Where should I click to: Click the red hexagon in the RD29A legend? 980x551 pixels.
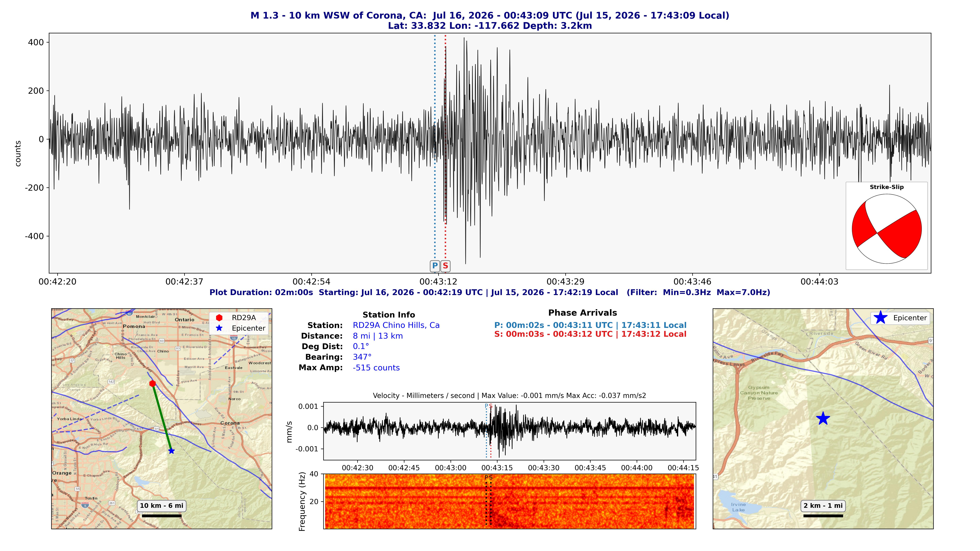(x=219, y=318)
